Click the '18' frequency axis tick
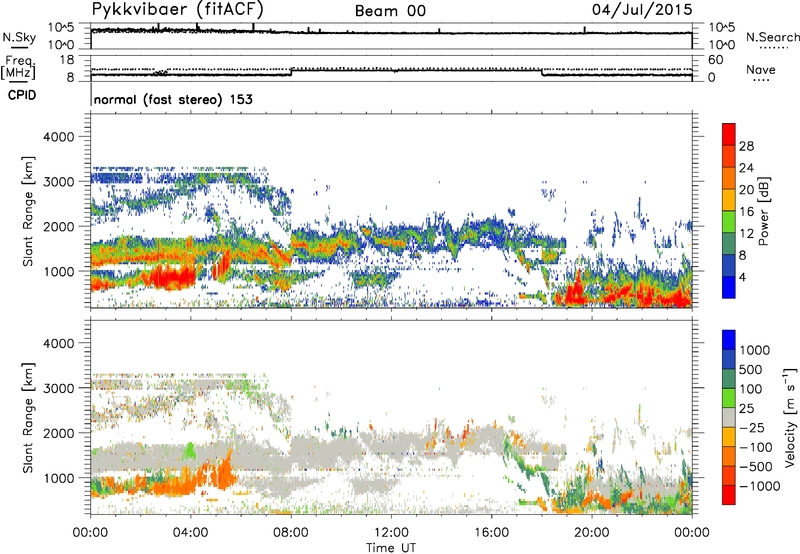Viewport: 800px width, 554px height. (66, 60)
